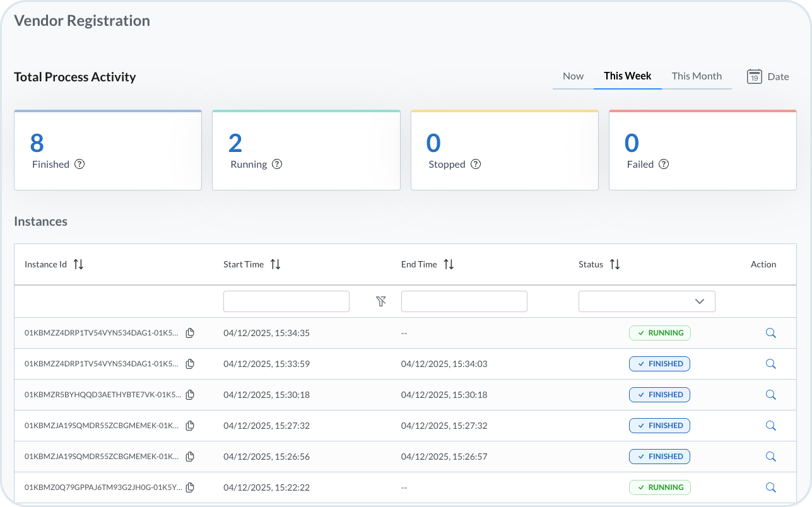The width and height of the screenshot is (812, 507).
Task: Click the calendar Date icon
Action: [755, 76]
